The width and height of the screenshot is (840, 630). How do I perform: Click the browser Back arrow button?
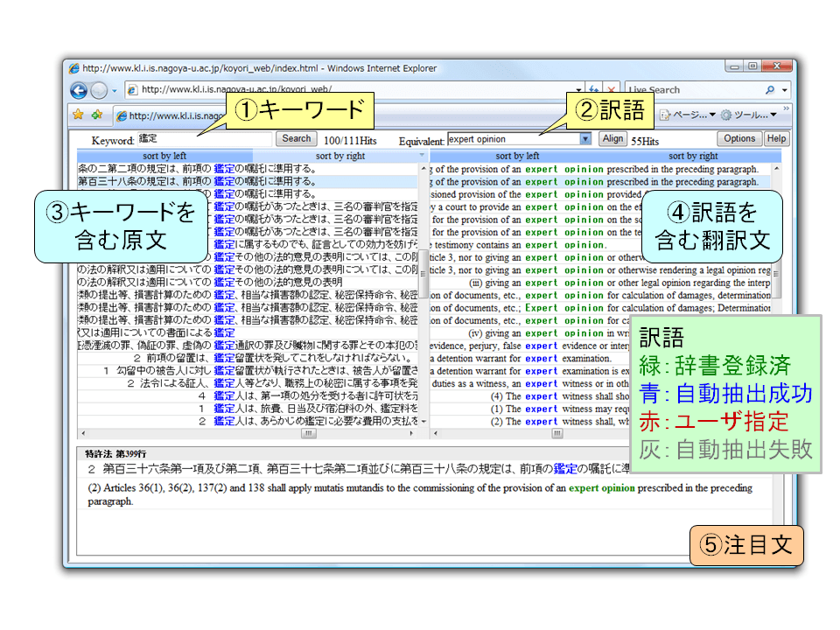[79, 90]
